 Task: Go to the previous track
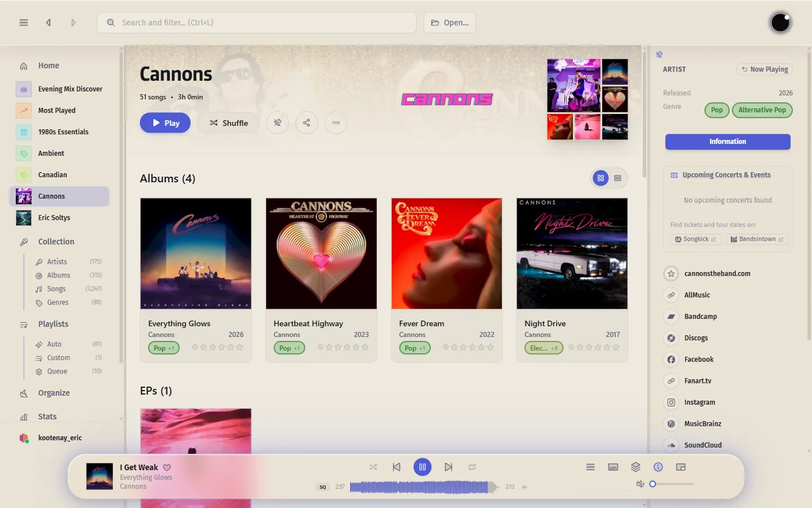click(396, 467)
